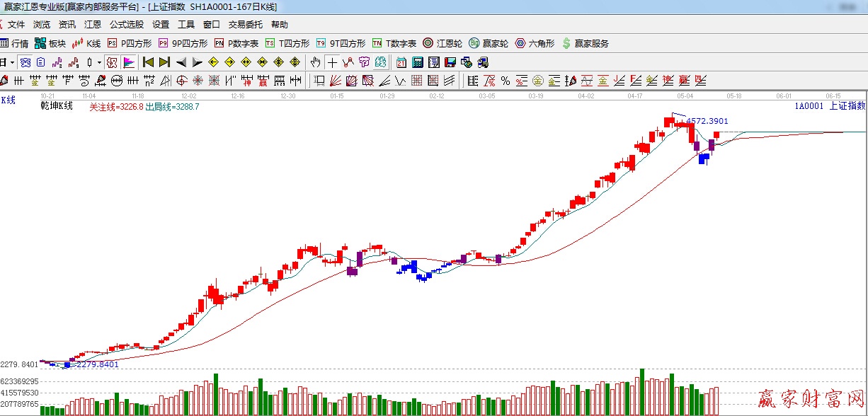
Task: Click the 行情 market quotes button
Action: coord(14,43)
